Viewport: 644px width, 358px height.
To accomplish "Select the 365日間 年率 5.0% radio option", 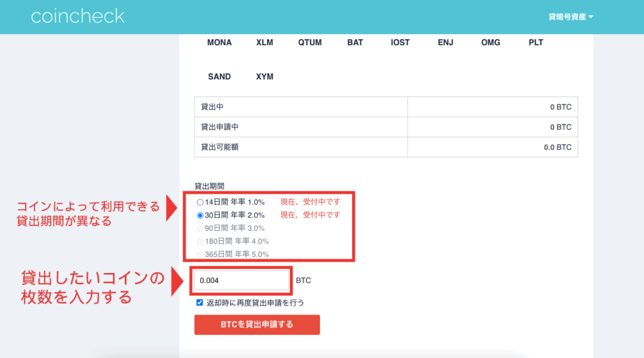I will coord(201,255).
